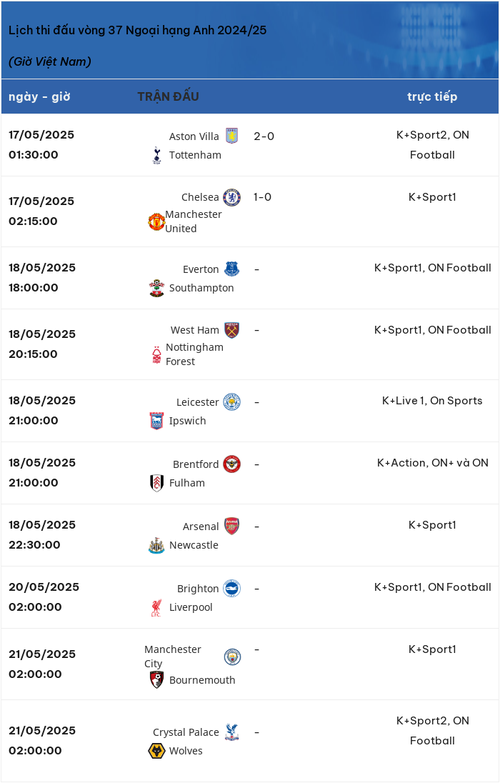Image resolution: width=500 pixels, height=783 pixels.
Task: Click the Liverpool club crest
Action: click(156, 607)
